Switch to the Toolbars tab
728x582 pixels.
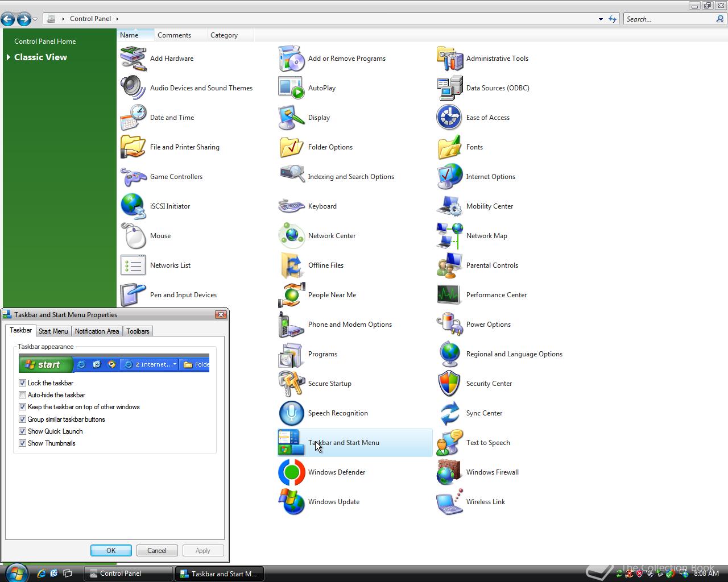pyautogui.click(x=138, y=331)
